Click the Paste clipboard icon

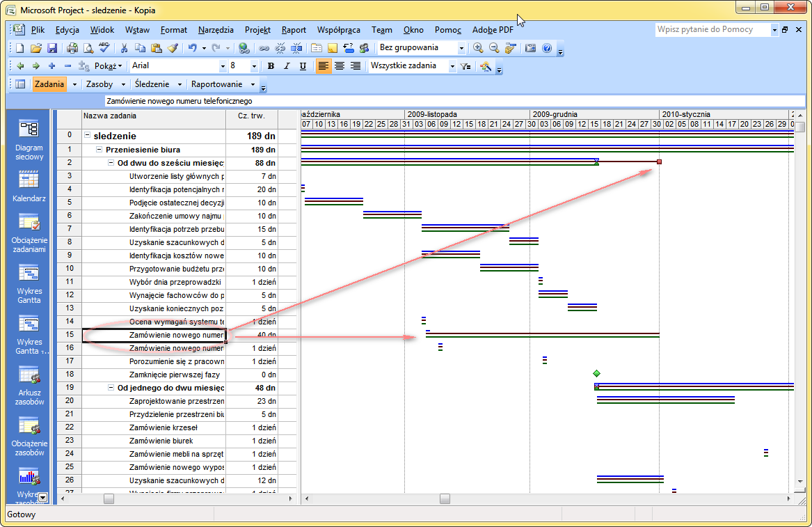pyautogui.click(x=156, y=48)
